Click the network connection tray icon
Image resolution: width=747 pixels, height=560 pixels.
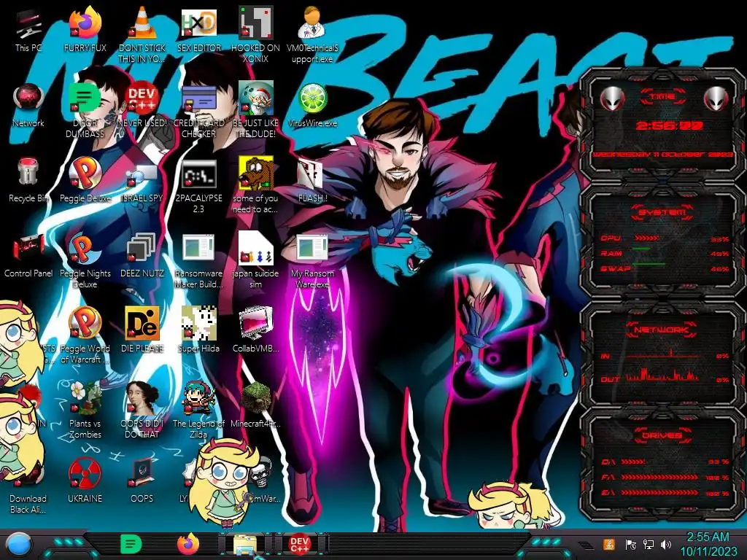[648, 544]
